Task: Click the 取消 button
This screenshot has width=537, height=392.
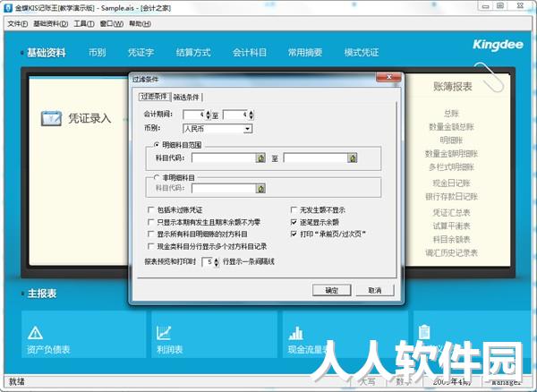Action: 375,290
